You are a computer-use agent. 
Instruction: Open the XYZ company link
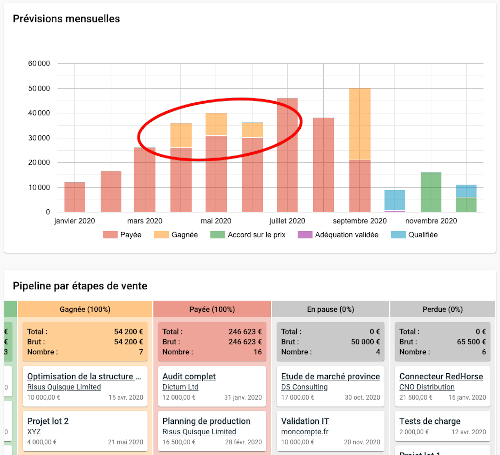[x=34, y=432]
